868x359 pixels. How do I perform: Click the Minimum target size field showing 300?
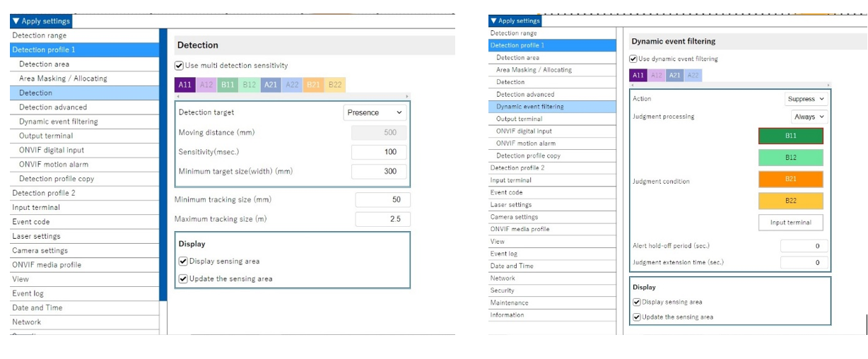(x=379, y=171)
